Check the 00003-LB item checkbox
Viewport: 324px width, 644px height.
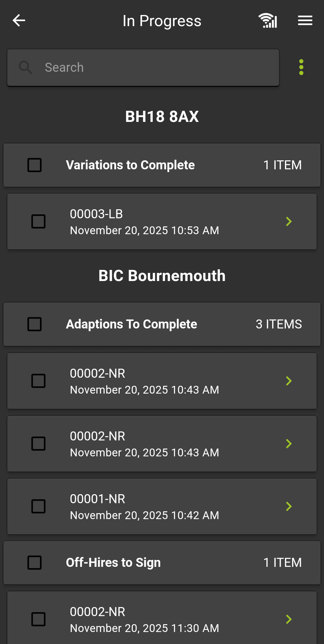point(38,222)
